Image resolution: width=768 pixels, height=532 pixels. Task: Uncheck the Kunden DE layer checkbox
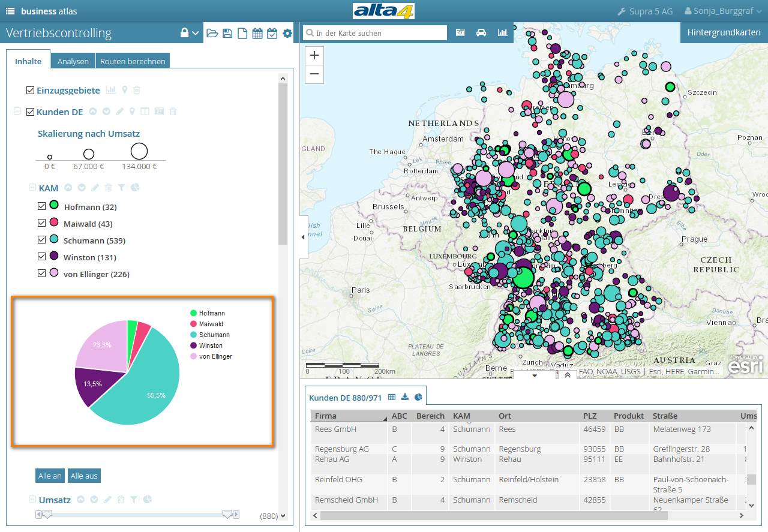tap(31, 112)
